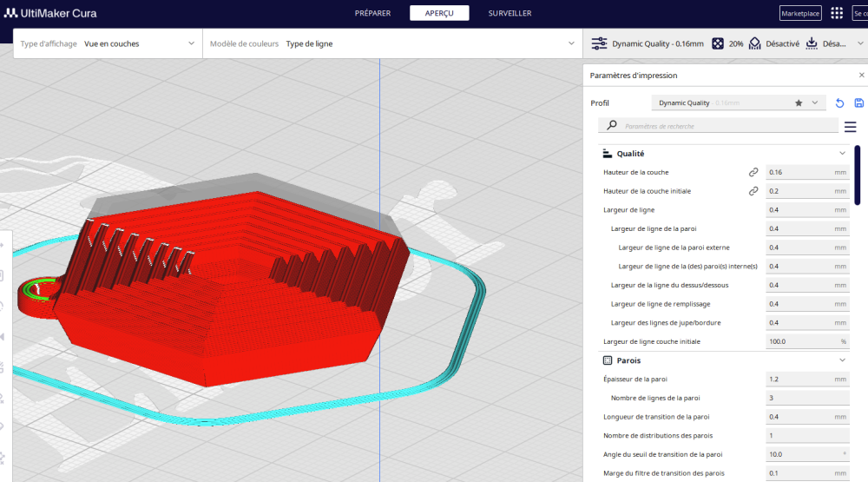
Task: Open the settings visibility hamburger menu
Action: click(851, 128)
